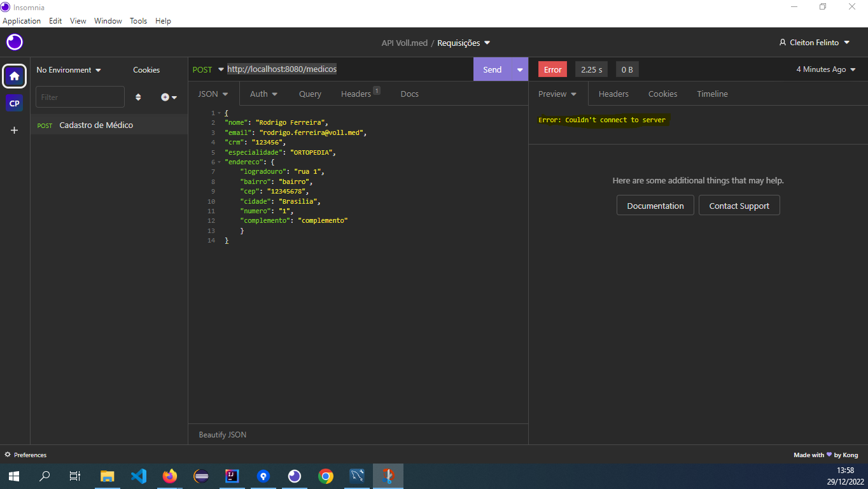This screenshot has width=868, height=489.
Task: Open the Application menu
Action: click(x=22, y=21)
